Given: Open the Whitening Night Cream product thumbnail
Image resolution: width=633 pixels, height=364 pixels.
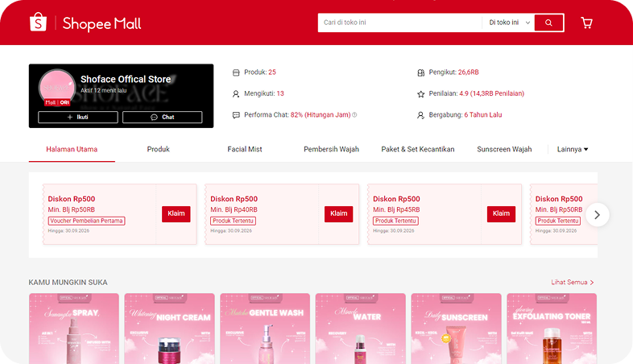Looking at the screenshot, I should coord(170,329).
